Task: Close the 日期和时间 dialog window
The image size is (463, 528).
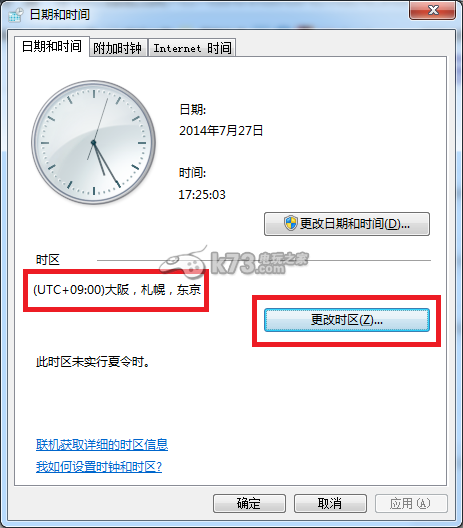Action: tap(433, 10)
